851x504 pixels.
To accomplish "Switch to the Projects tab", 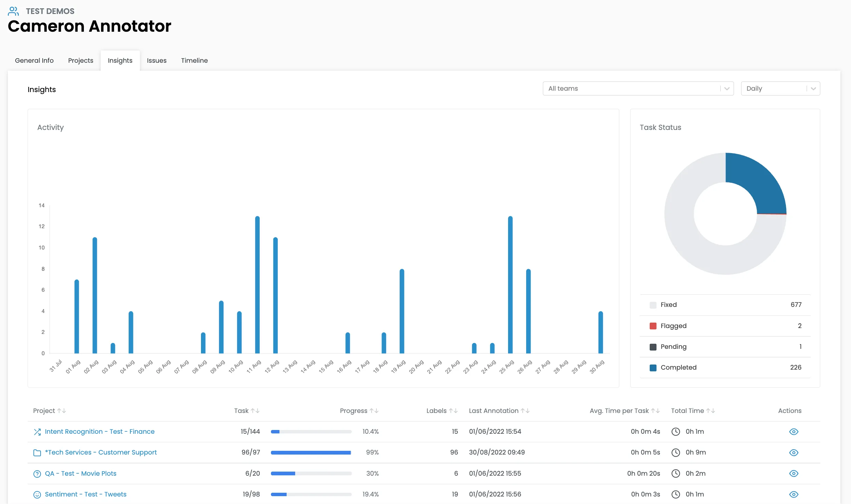I will tap(81, 60).
